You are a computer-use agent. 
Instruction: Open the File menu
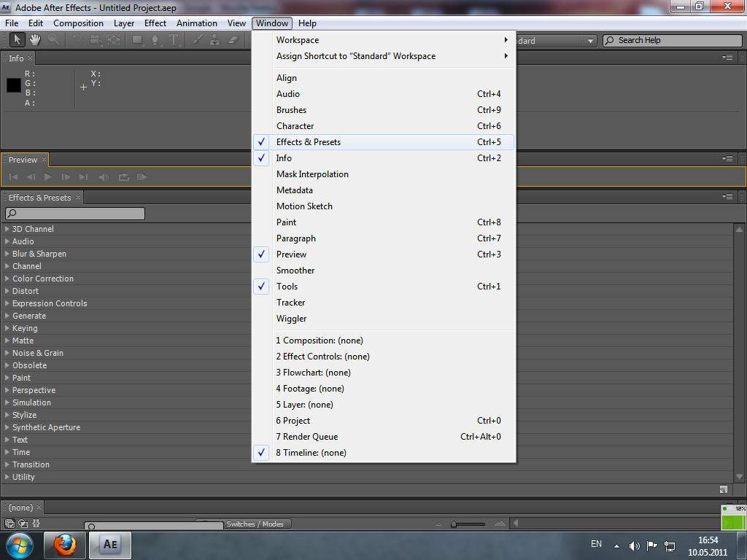[x=12, y=23]
